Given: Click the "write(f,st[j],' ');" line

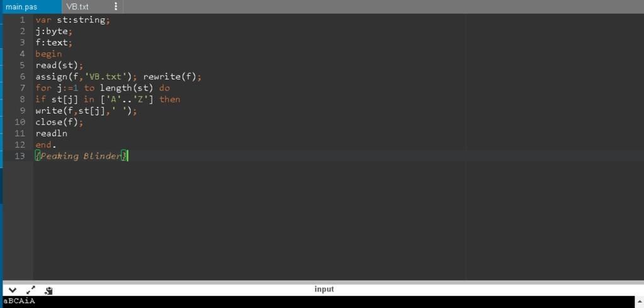Looking at the screenshot, I should click(86, 111).
